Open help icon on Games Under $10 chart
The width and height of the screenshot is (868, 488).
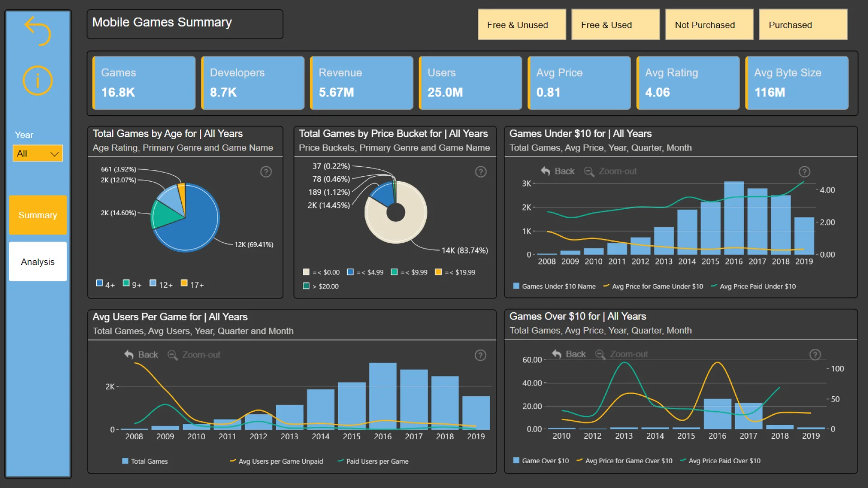pos(804,172)
